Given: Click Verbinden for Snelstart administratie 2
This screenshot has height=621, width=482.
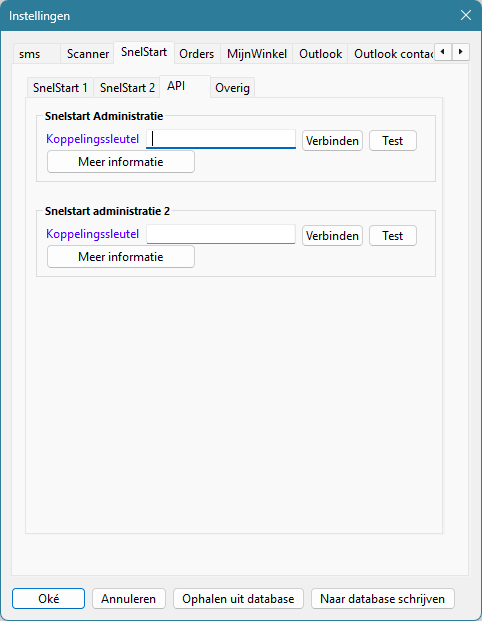Looking at the screenshot, I should click(332, 236).
